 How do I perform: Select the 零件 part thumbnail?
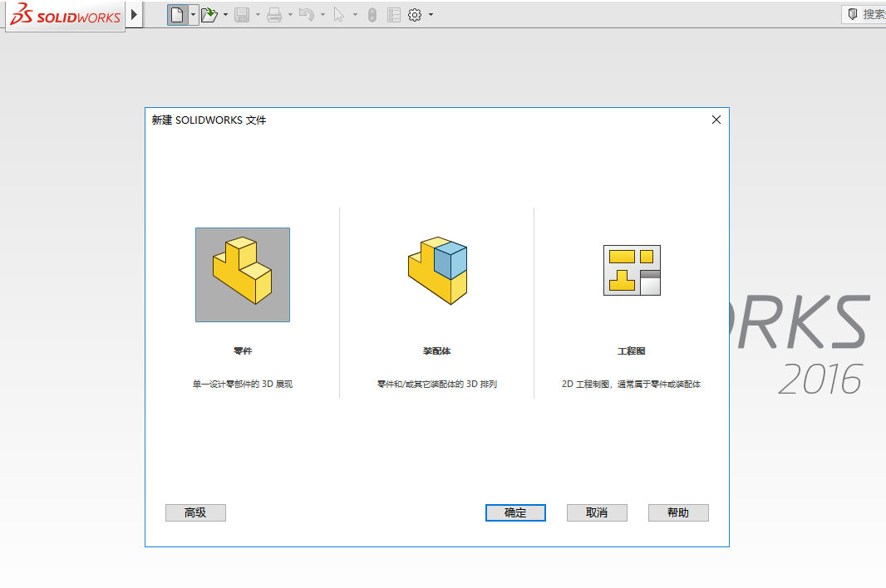243,275
